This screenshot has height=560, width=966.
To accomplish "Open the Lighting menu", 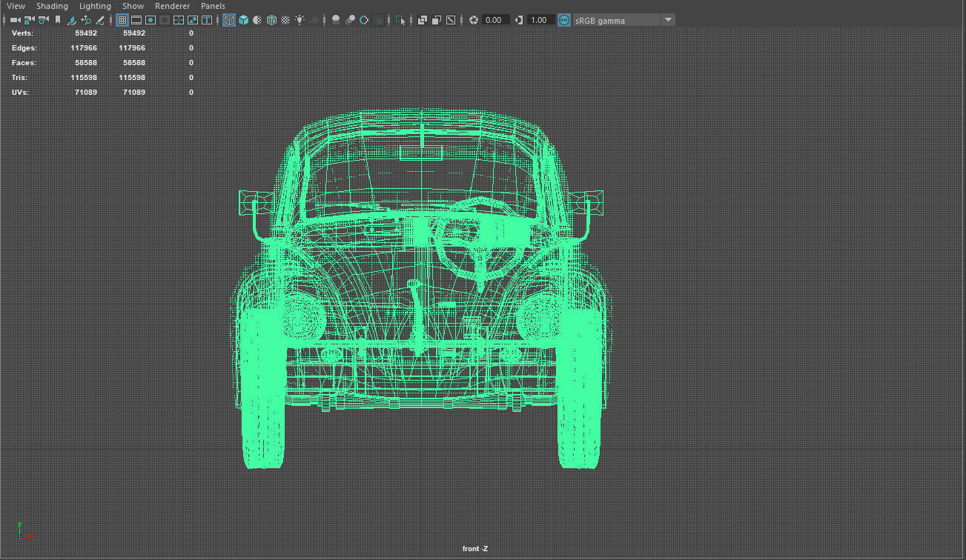I will (x=95, y=6).
